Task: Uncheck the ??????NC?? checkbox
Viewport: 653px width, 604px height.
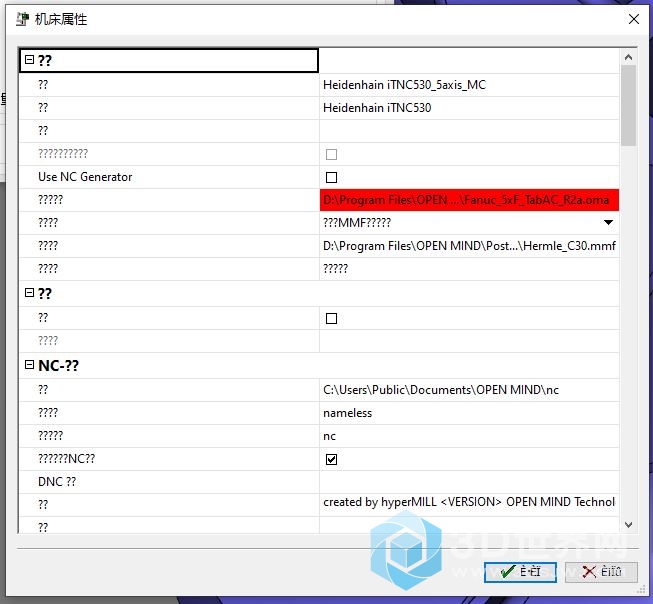Action: coord(331,459)
